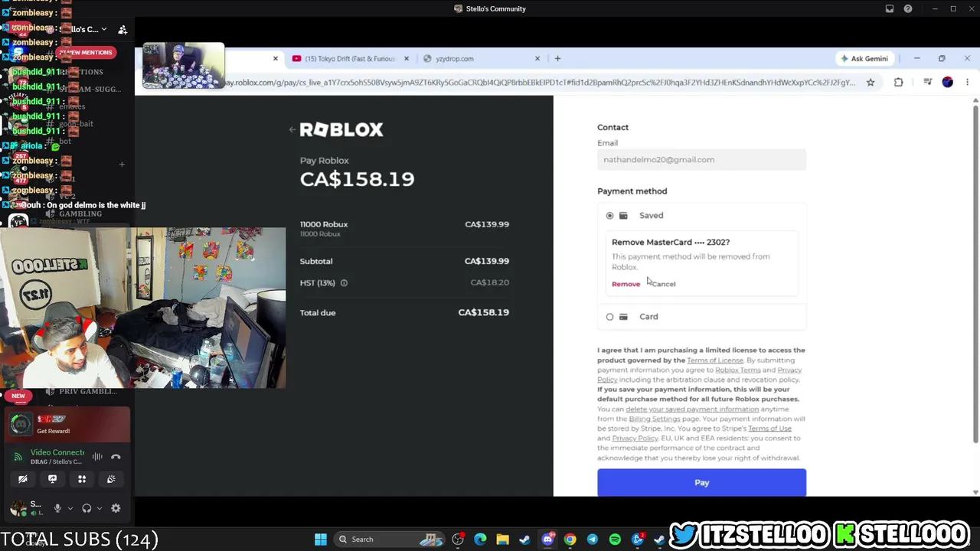Open Discord help icon
Viewport: 980px width, 551px height.
point(908,8)
